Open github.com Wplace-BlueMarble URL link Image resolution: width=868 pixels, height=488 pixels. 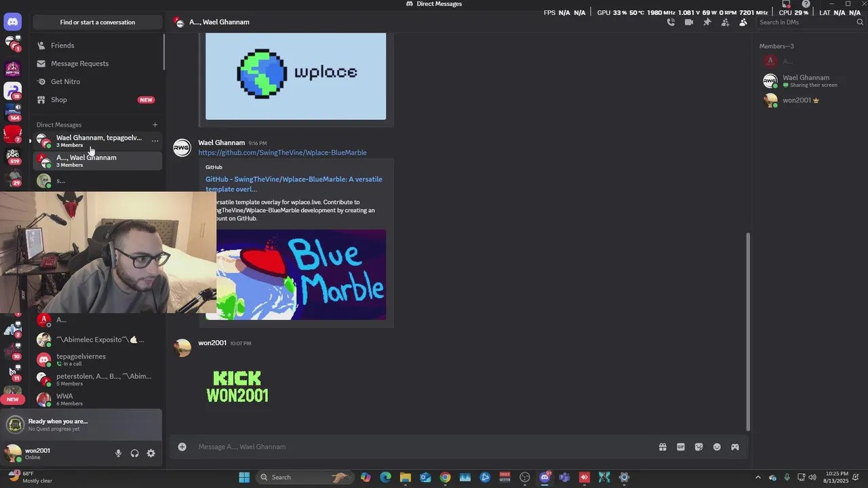(282, 152)
